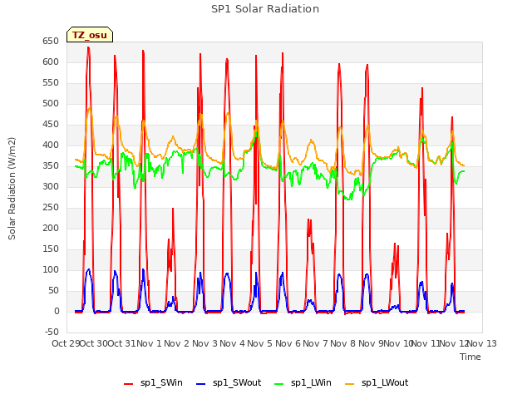Click the 100 y-axis tick label

pyautogui.click(x=51, y=269)
